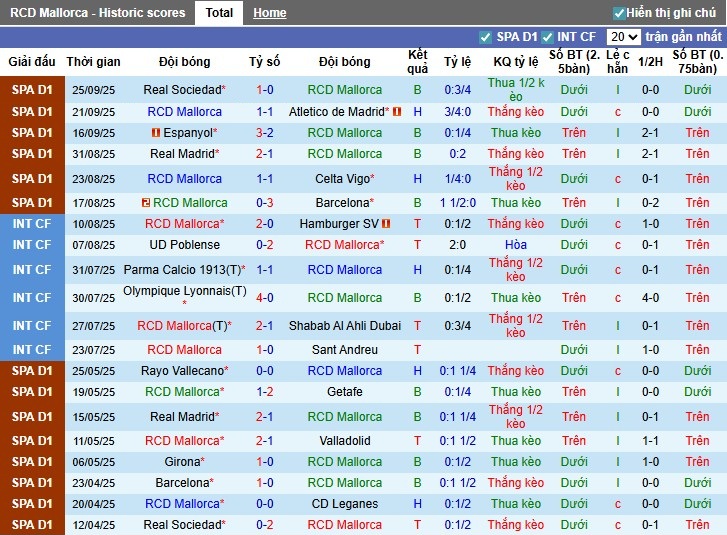Uncheck the INT CF league filter
Image resolution: width=727 pixels, height=535 pixels.
pyautogui.click(x=548, y=37)
